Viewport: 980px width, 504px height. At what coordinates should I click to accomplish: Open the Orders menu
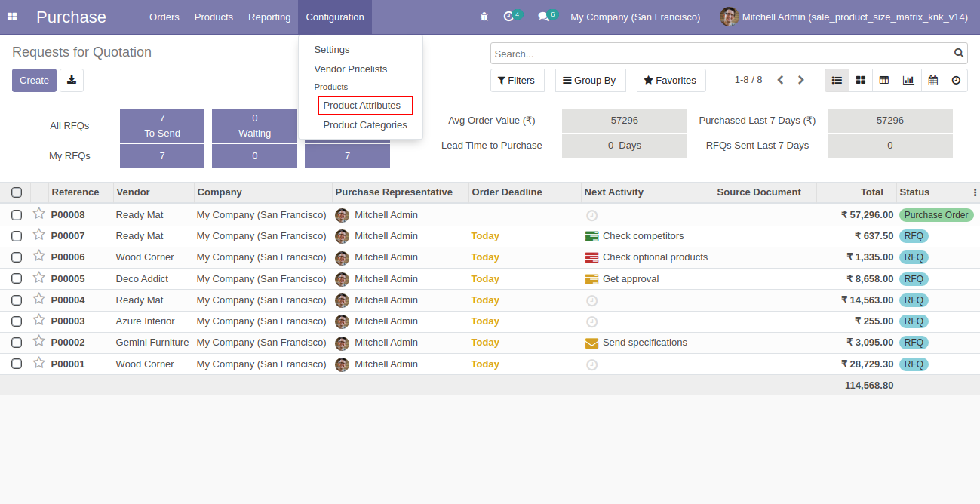[164, 17]
